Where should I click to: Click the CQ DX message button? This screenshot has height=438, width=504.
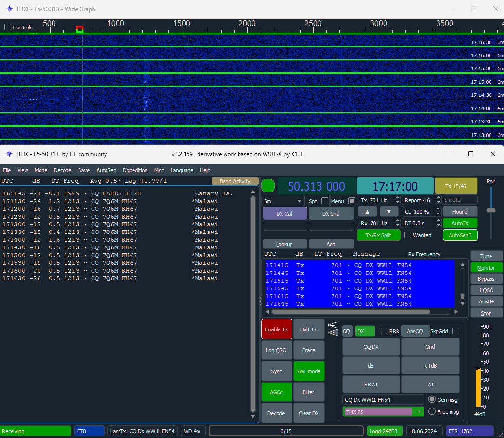coord(371,347)
